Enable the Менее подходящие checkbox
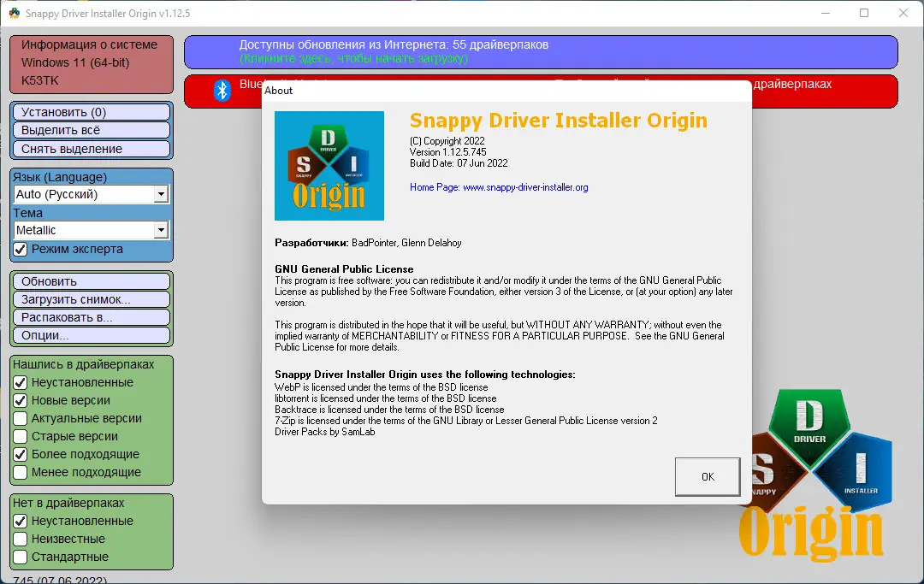This screenshot has height=584, width=924. (20, 472)
